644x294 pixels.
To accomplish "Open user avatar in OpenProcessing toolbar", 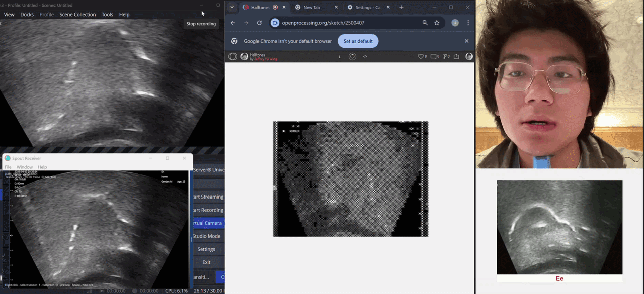I will (x=469, y=56).
